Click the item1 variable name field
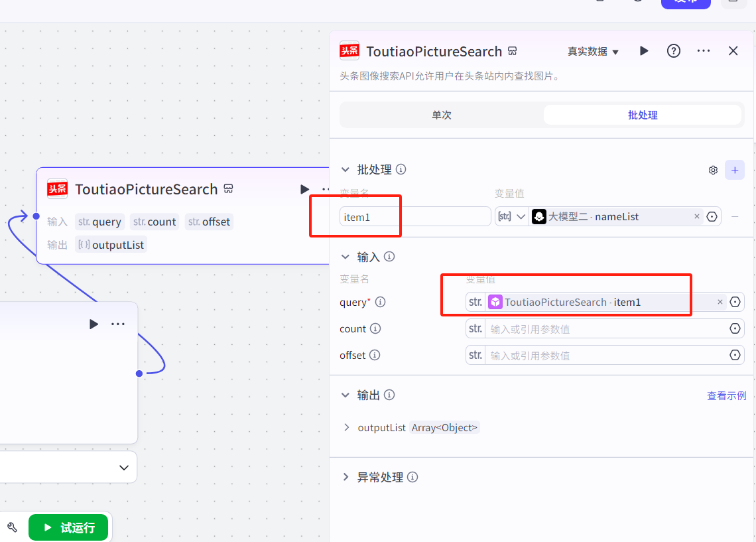This screenshot has width=756, height=542. (x=415, y=217)
